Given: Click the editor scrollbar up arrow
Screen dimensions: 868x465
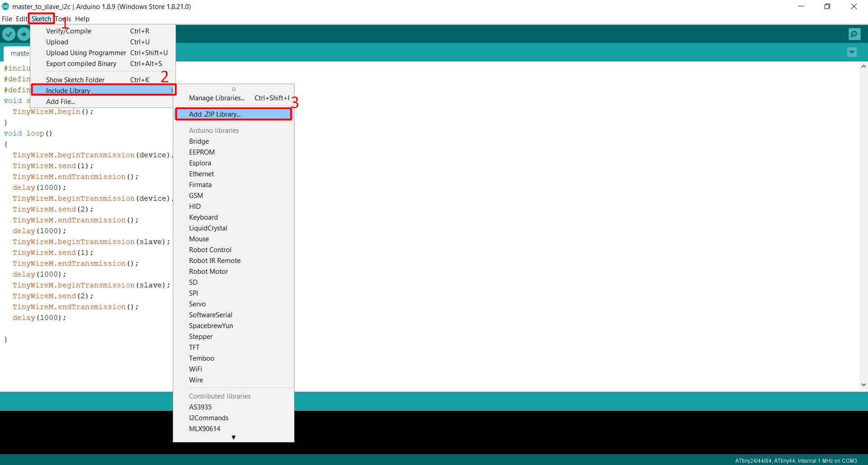Looking at the screenshot, I should (863, 66).
